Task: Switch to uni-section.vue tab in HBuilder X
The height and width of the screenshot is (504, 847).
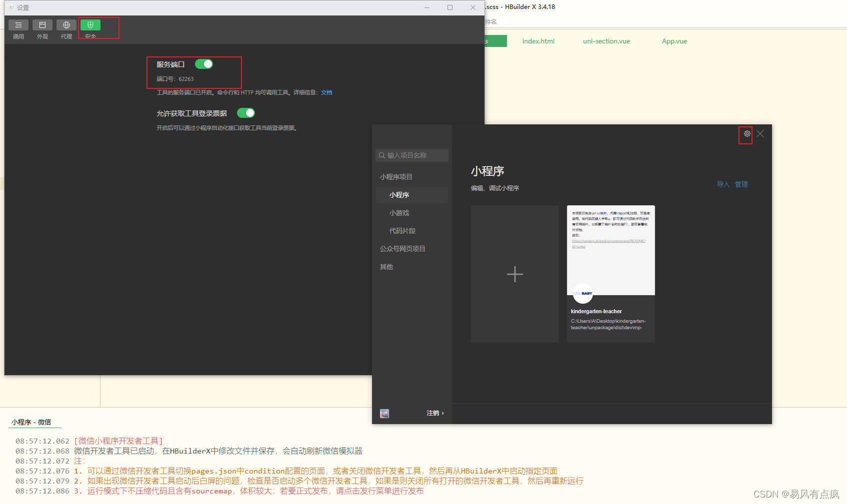Action: pos(606,41)
